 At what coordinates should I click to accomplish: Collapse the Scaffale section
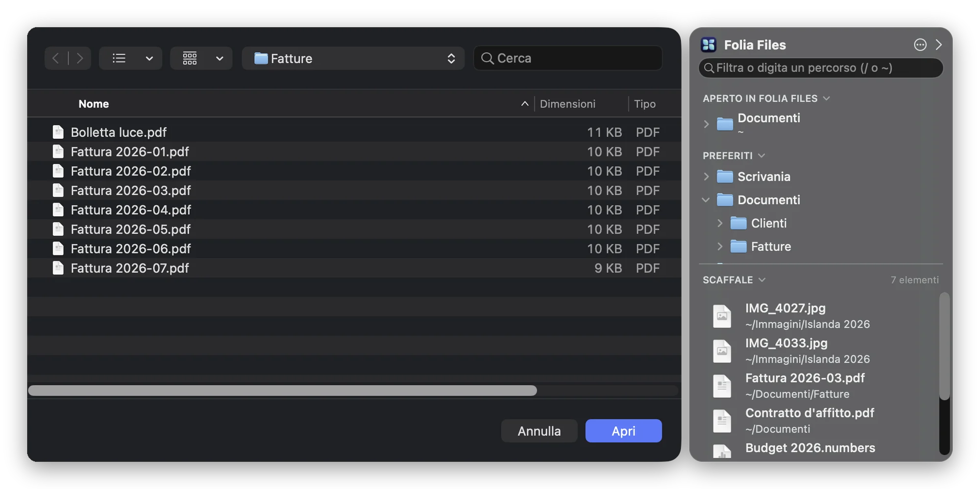(x=762, y=280)
